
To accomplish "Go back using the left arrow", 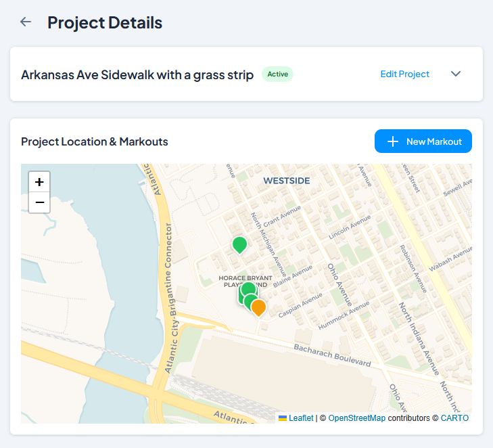I will click(26, 22).
